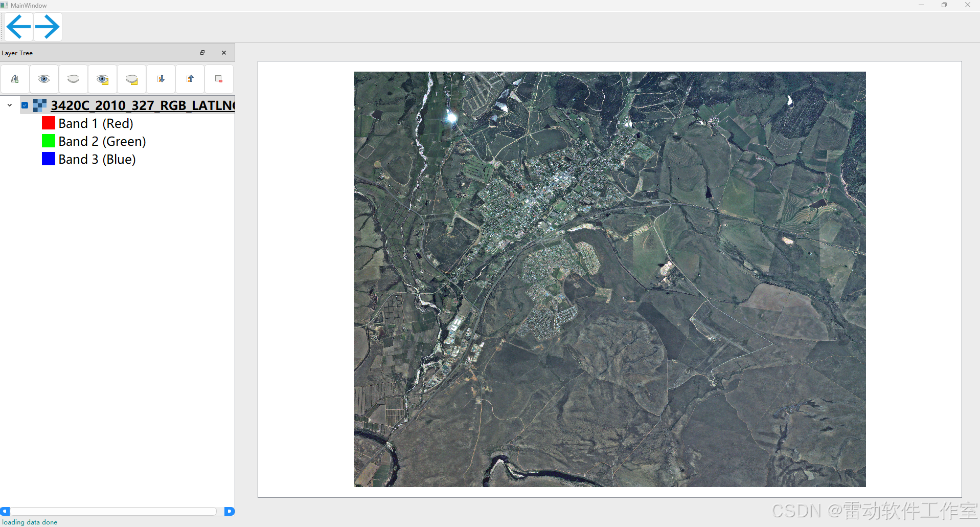Show selected layers eye icon

(x=102, y=79)
